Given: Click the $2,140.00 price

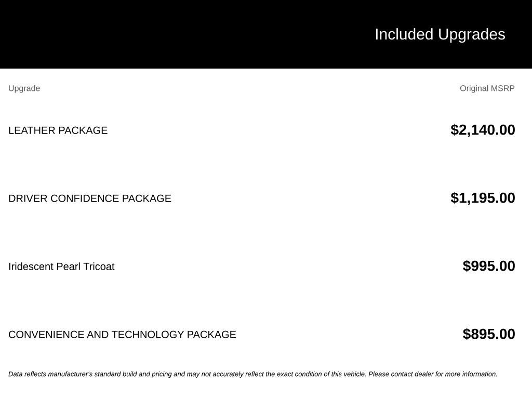Looking at the screenshot, I should tap(483, 130).
